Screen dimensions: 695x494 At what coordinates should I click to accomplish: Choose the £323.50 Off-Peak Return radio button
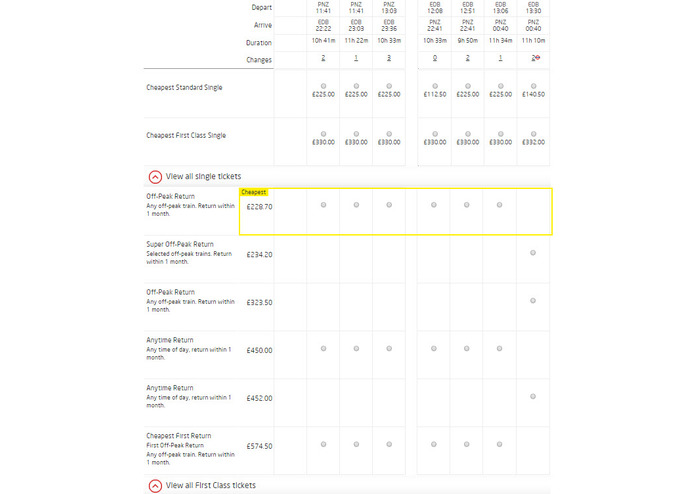[x=533, y=300]
